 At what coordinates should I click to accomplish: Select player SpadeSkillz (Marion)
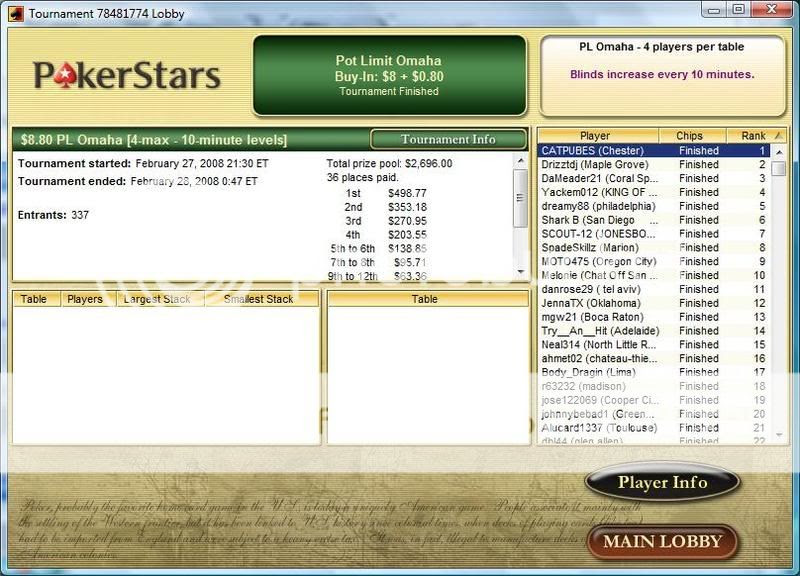click(x=653, y=247)
